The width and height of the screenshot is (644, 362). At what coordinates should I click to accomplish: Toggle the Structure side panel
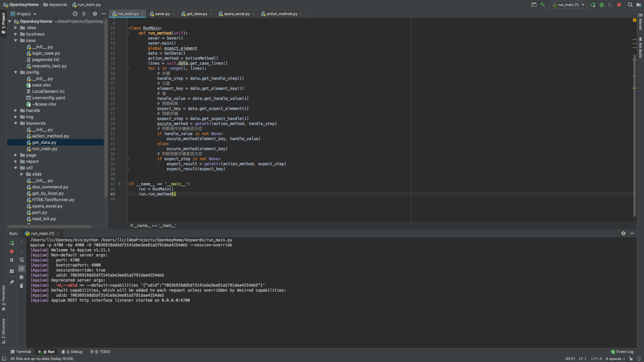(x=3, y=331)
